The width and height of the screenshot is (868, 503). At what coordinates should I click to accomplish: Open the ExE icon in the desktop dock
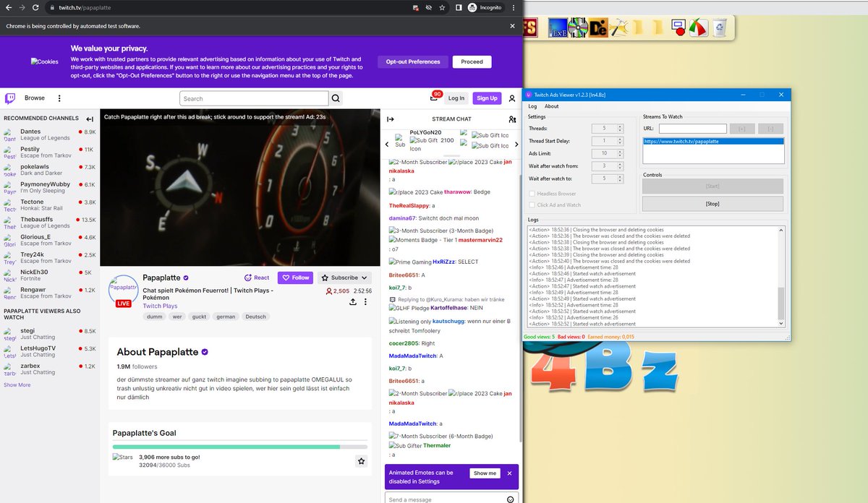coord(558,27)
